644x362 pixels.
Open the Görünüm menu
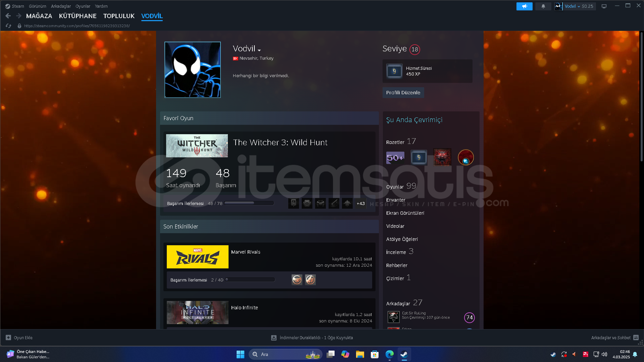(38, 6)
